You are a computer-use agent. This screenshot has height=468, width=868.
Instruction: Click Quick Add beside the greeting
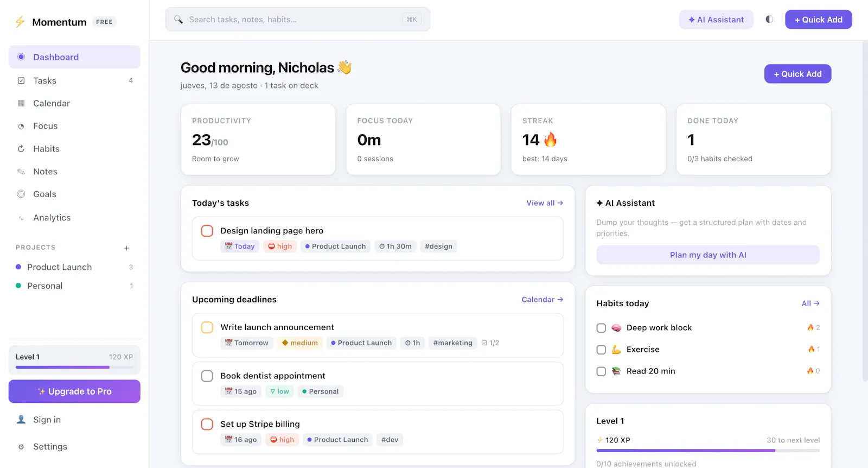(x=797, y=74)
